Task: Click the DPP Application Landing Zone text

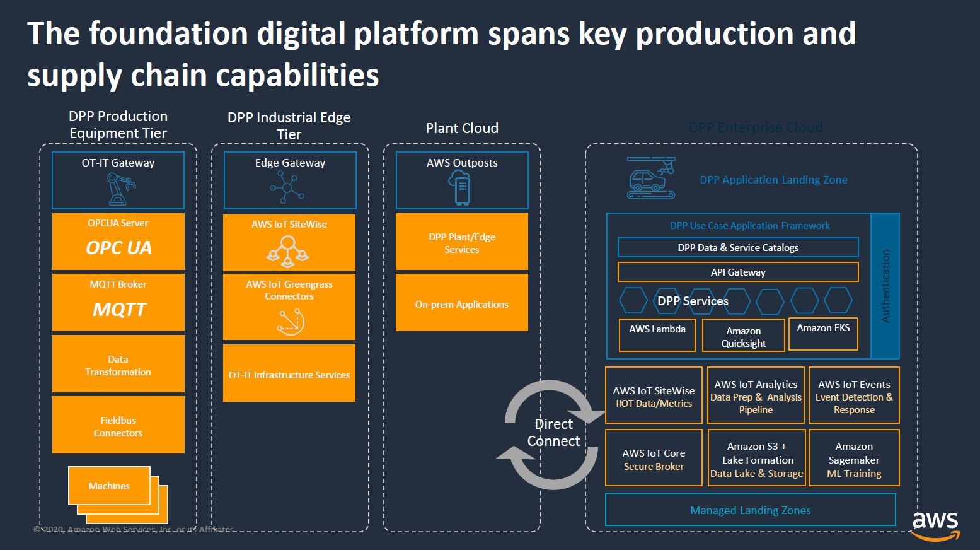Action: pyautogui.click(x=773, y=180)
